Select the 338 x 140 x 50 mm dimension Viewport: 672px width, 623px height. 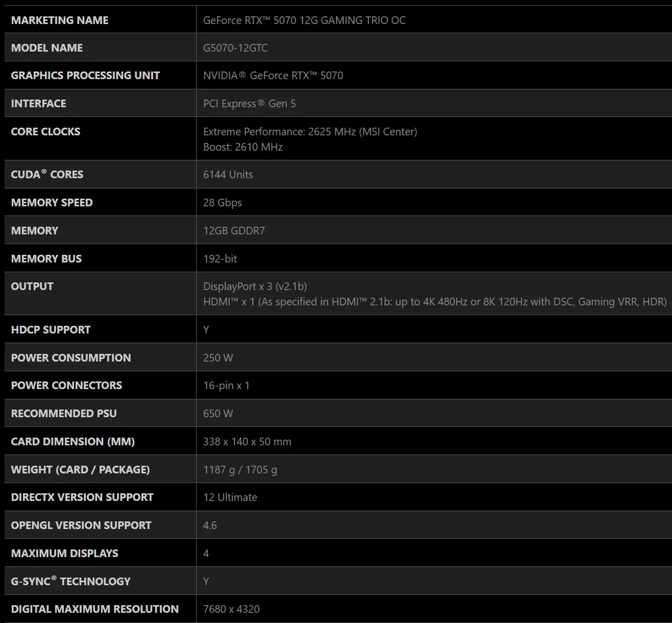pos(247,442)
